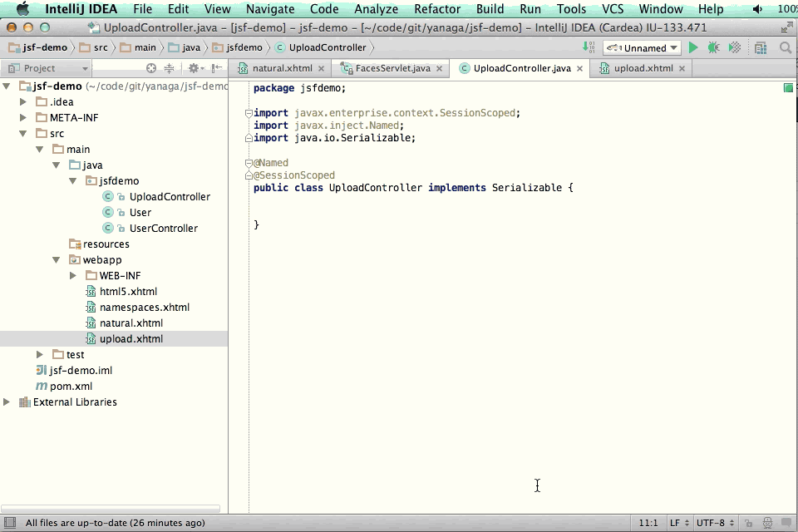Click the Project panel horizontal scrollbar
The width and height of the screenshot is (798, 532).
click(111, 508)
